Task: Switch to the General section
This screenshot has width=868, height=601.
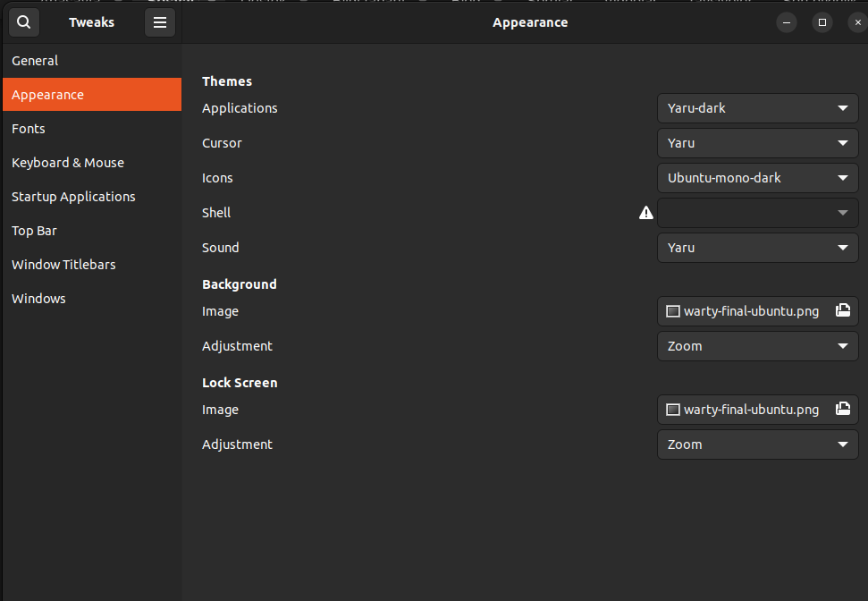Action: point(35,61)
